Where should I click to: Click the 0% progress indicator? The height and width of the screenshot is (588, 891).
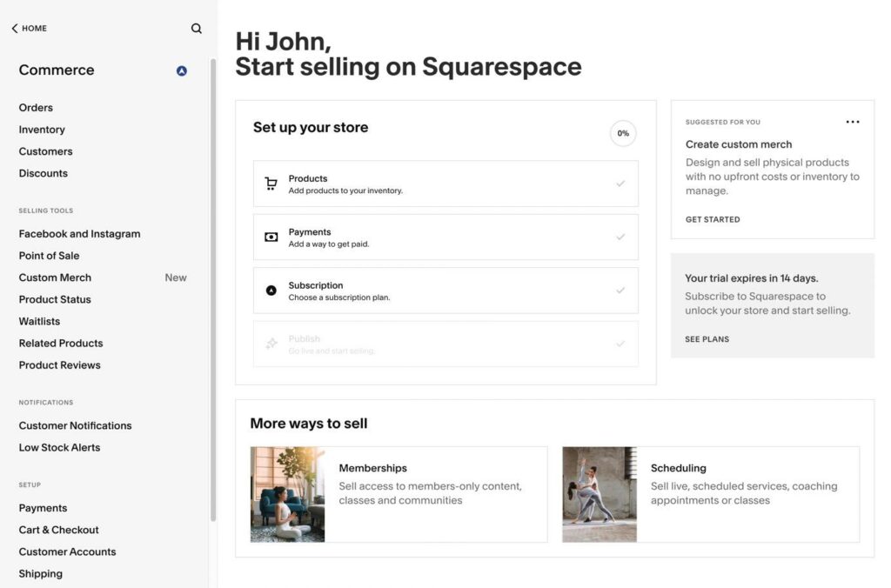(623, 133)
